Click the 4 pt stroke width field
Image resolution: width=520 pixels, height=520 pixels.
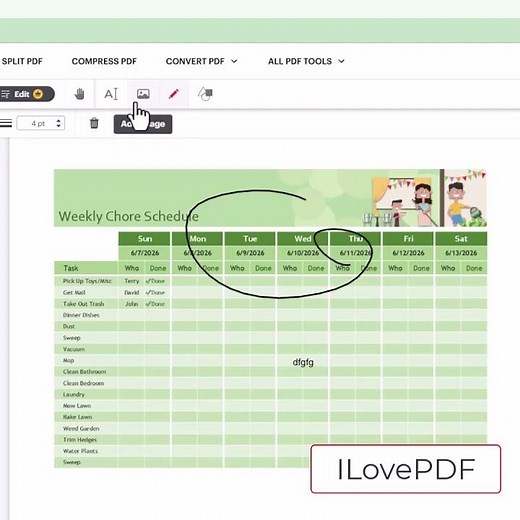point(41,123)
